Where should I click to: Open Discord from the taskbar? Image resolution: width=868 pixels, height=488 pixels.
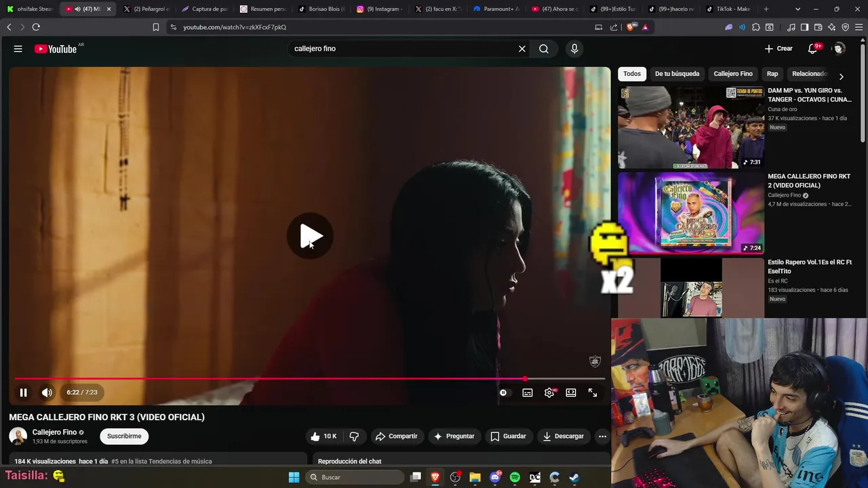(x=495, y=477)
